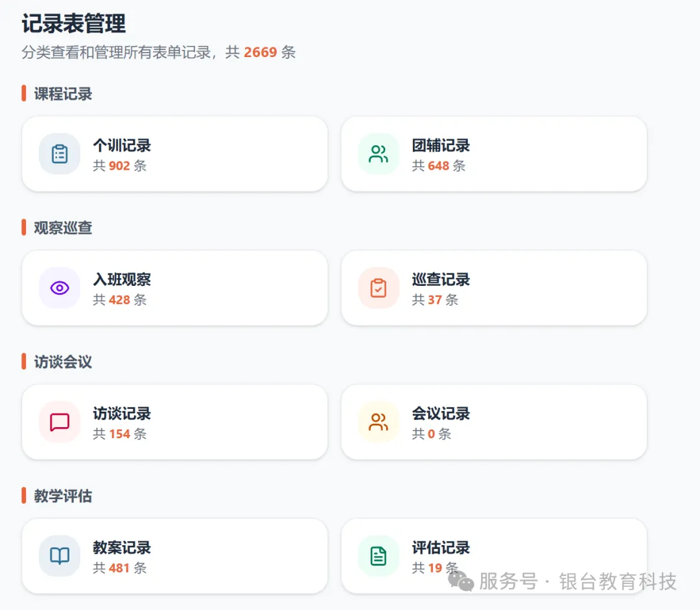700x610 pixels.
Task: Click the 观察巡查 section heading
Action: coord(63,228)
